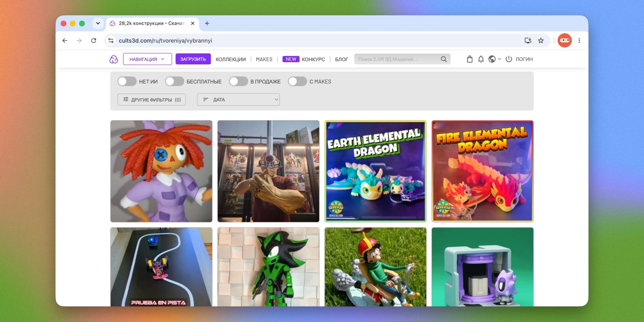Open the shopping bag cart icon
The width and height of the screenshot is (644, 322).
click(x=470, y=59)
